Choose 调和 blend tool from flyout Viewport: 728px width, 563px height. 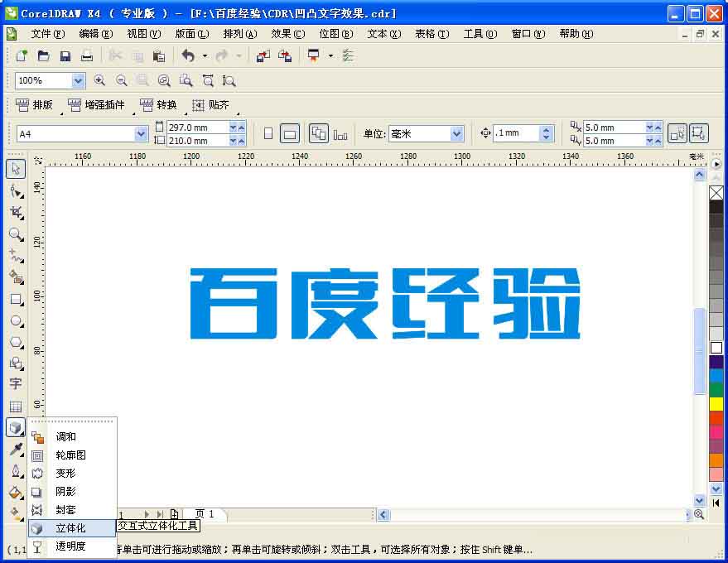(72, 437)
